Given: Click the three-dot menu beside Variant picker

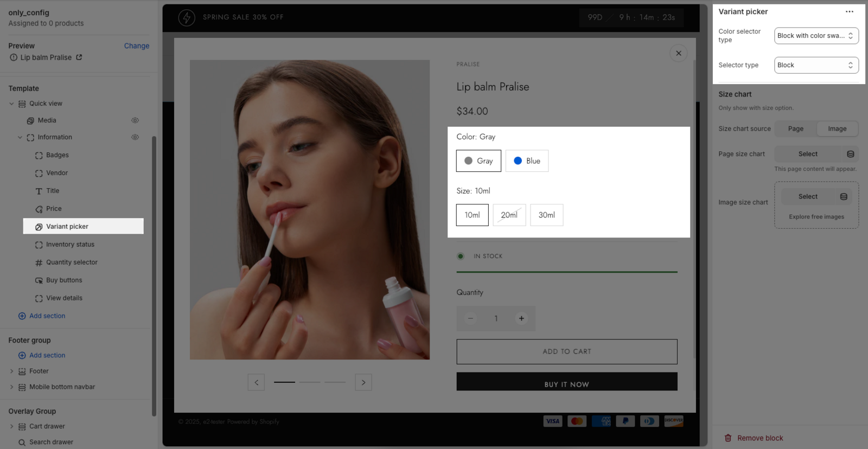Looking at the screenshot, I should click(x=849, y=11).
